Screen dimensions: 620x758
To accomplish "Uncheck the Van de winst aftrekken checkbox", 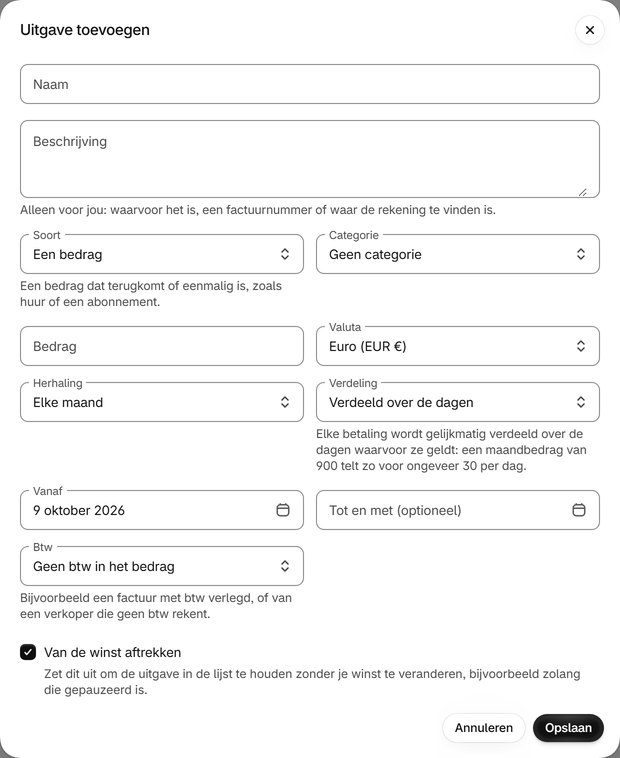I will [x=28, y=652].
